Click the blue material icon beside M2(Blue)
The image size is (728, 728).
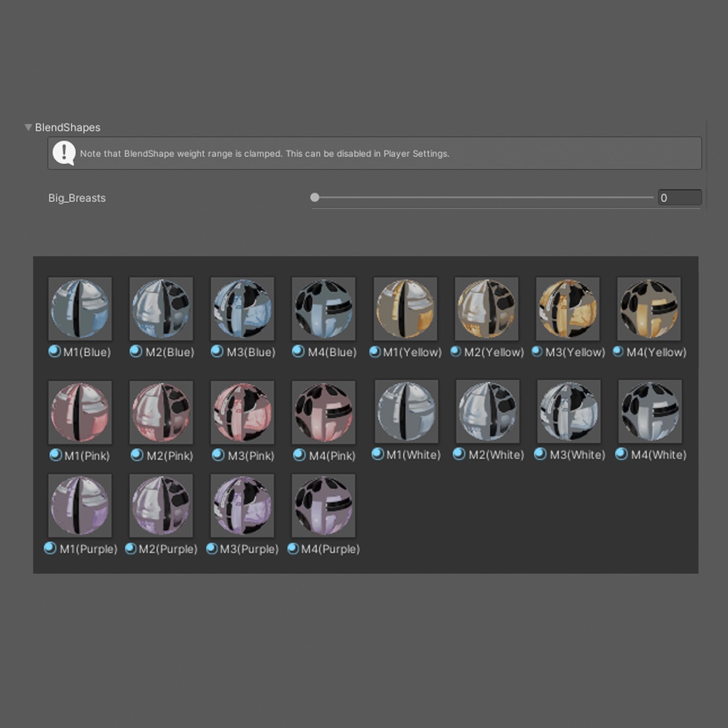click(136, 351)
